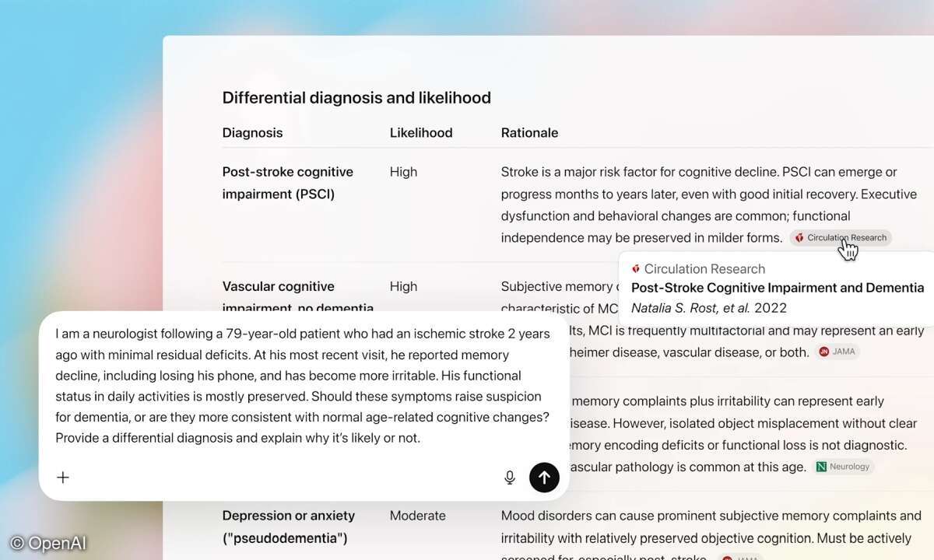Click 'Differential diagnosis and likelihood' heading
The image size is (934, 560).
[356, 98]
